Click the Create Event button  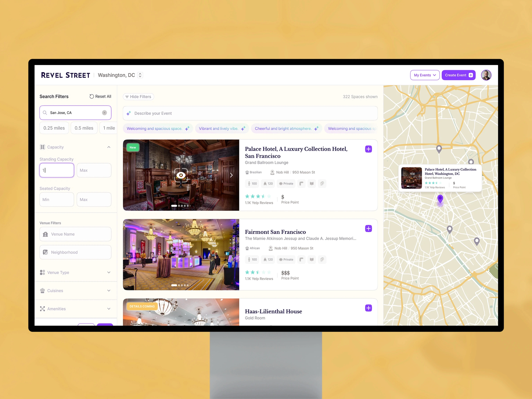point(458,75)
